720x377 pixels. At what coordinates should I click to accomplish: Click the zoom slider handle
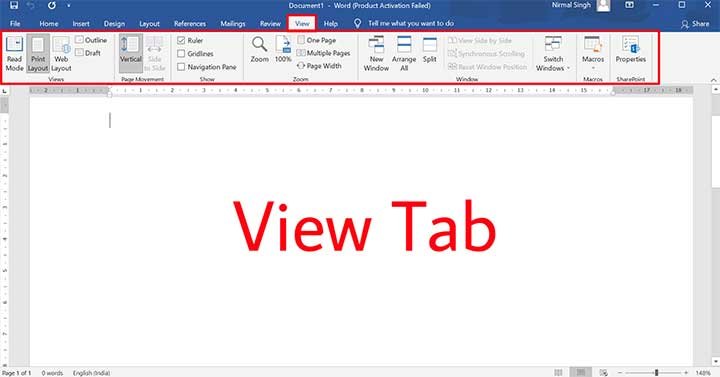tap(657, 372)
